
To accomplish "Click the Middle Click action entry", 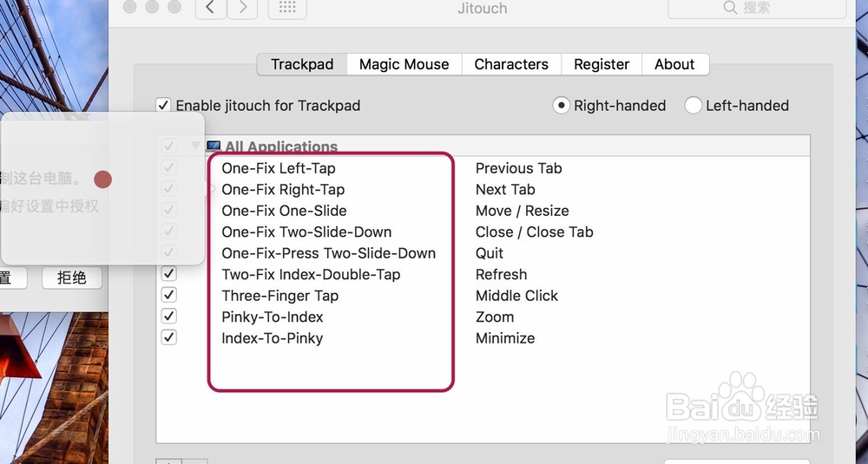I will point(516,296).
